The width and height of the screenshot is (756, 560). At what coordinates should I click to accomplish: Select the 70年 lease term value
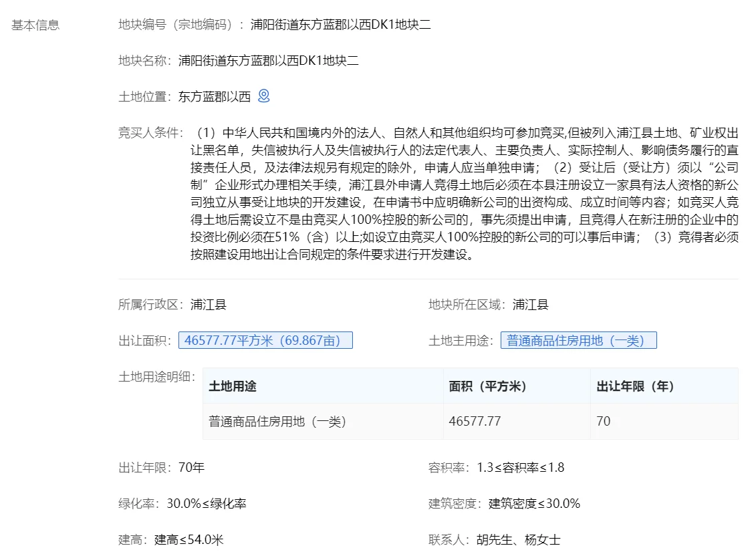(x=191, y=468)
